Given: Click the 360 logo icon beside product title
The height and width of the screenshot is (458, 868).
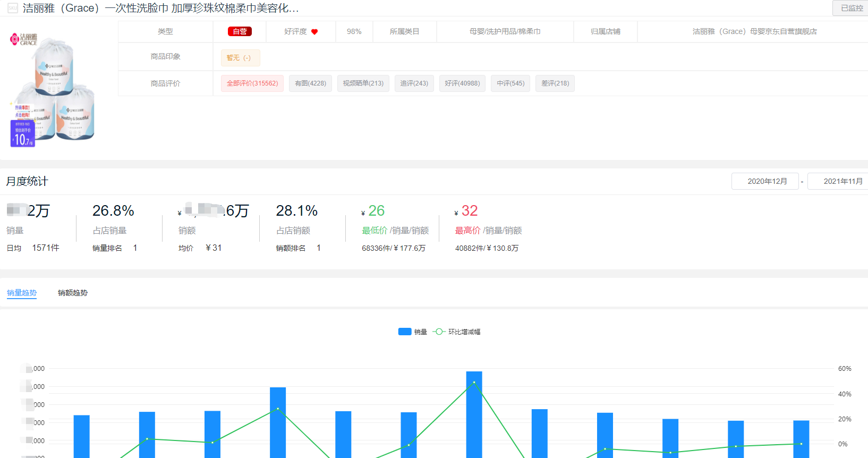Looking at the screenshot, I should (13, 9).
